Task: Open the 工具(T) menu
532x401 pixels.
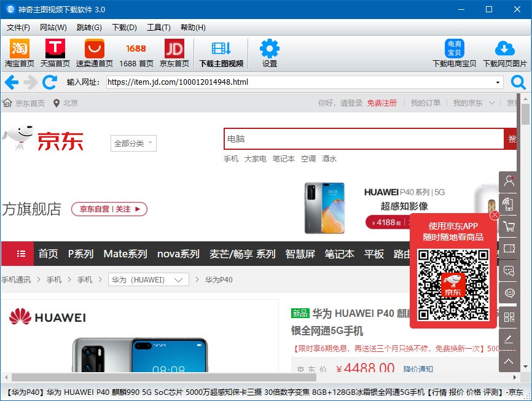Action: 158,28
